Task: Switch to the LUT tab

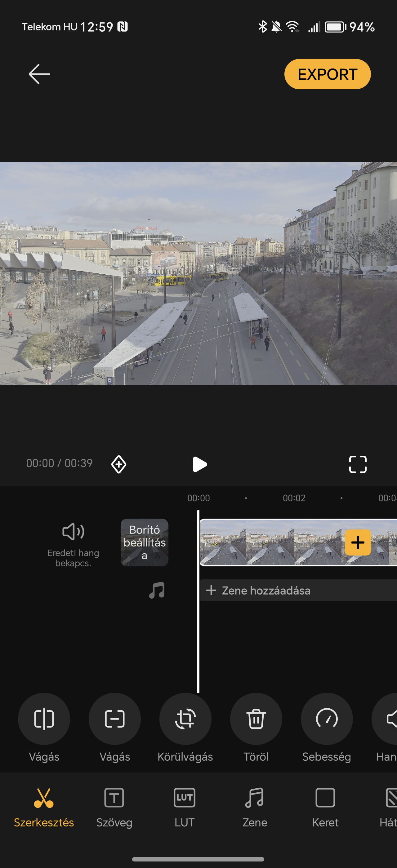Action: [184, 808]
